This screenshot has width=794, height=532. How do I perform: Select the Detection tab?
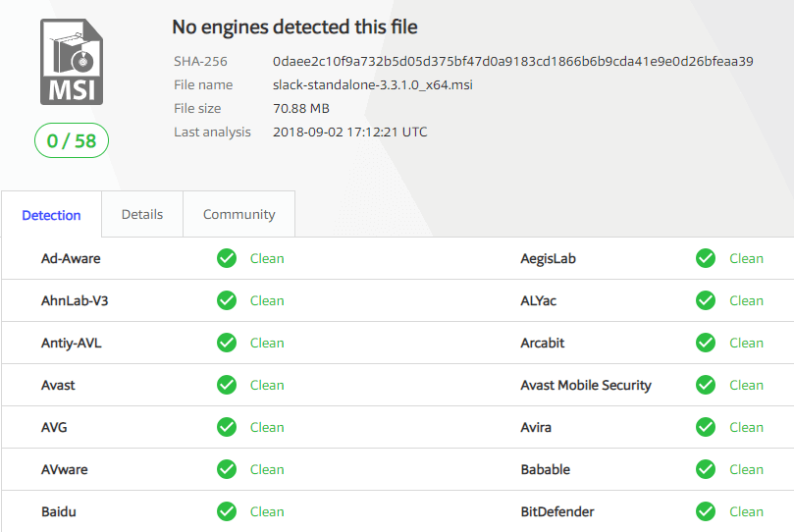51,215
